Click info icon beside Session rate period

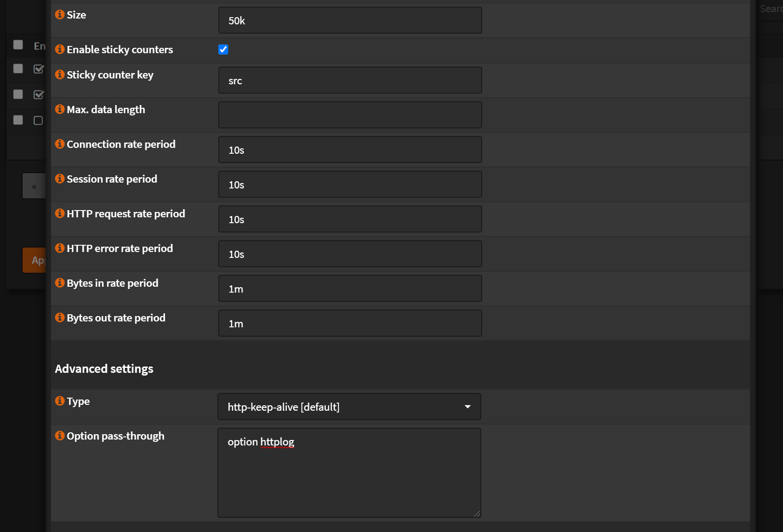(x=60, y=179)
